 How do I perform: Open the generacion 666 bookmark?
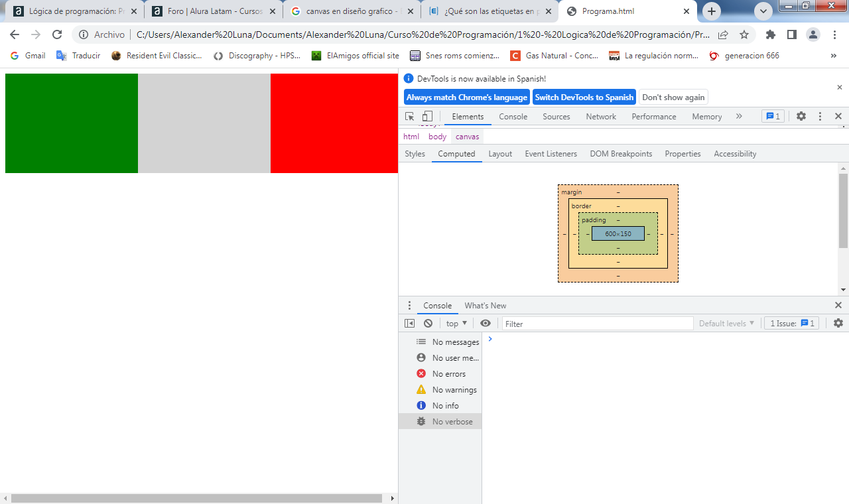744,56
